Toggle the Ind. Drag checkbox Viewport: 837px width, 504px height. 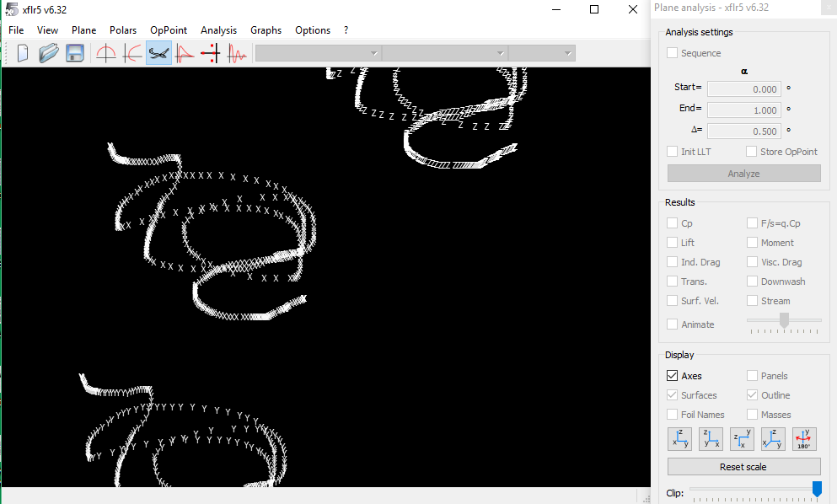672,262
